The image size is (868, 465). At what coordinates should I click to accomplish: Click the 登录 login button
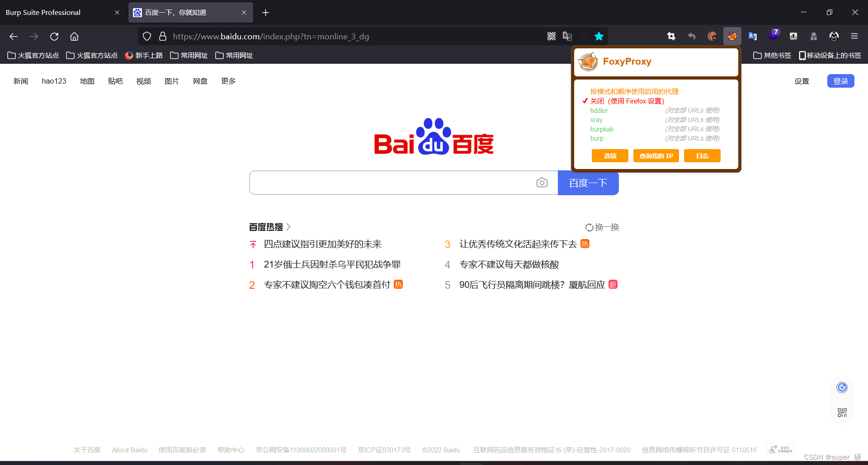[x=840, y=81]
